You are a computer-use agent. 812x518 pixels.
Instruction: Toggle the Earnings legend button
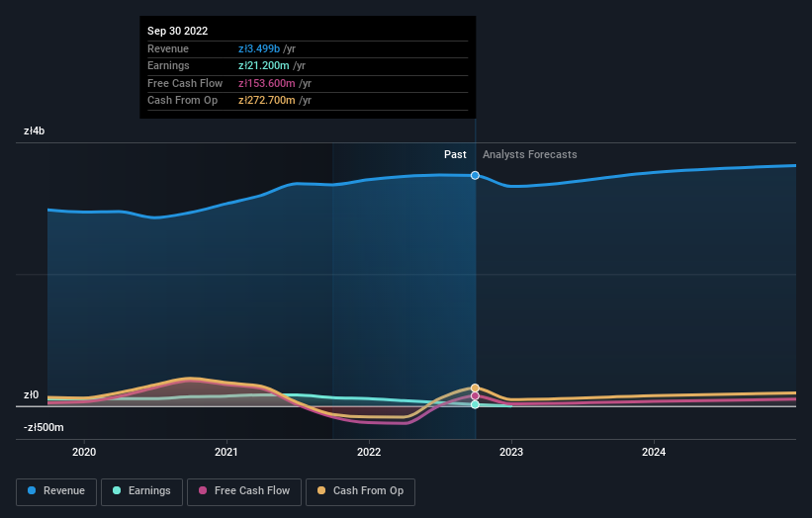coord(141,491)
